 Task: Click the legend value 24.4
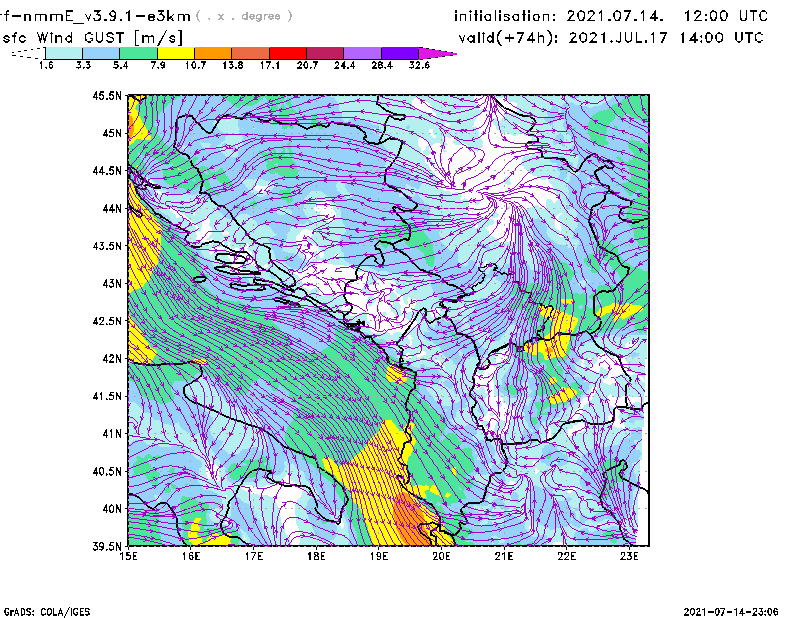(x=344, y=65)
